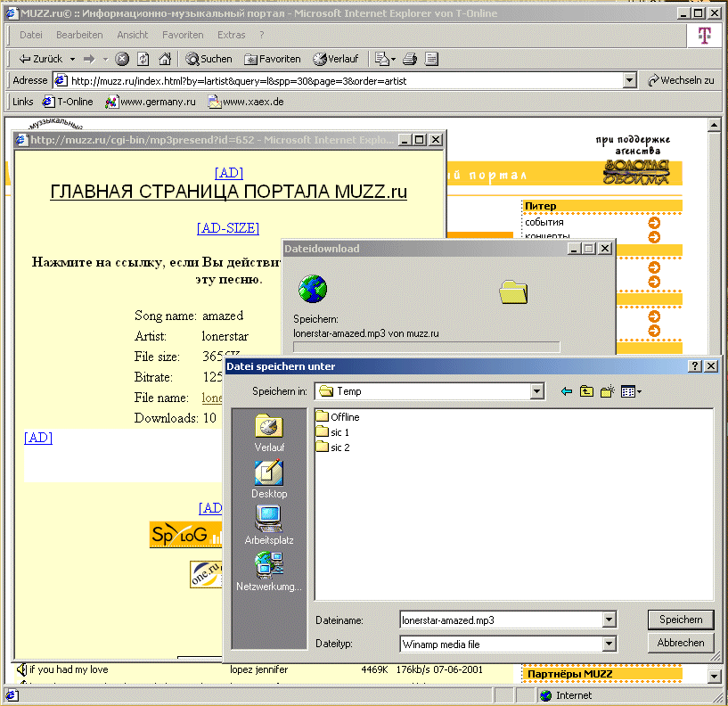This screenshot has height=706, width=728.
Task: Click the scrollbar up arrow on main page
Action: pos(714,125)
